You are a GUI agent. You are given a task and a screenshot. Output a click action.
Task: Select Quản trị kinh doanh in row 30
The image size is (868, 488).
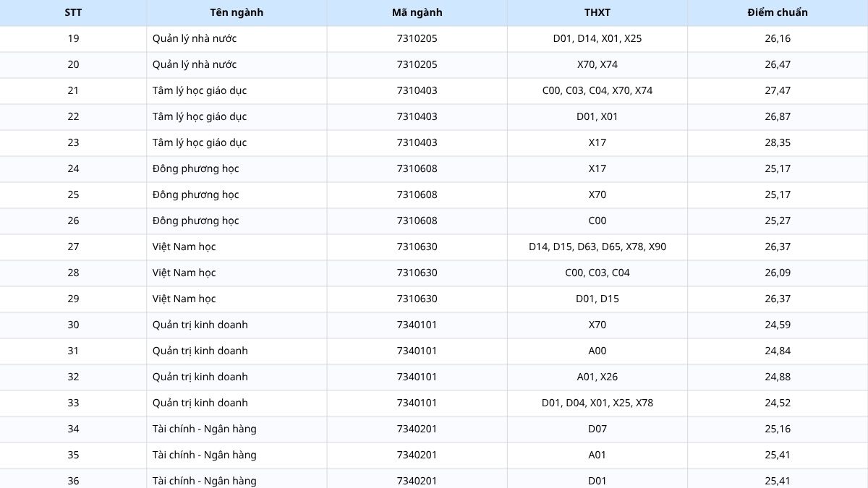(x=200, y=325)
